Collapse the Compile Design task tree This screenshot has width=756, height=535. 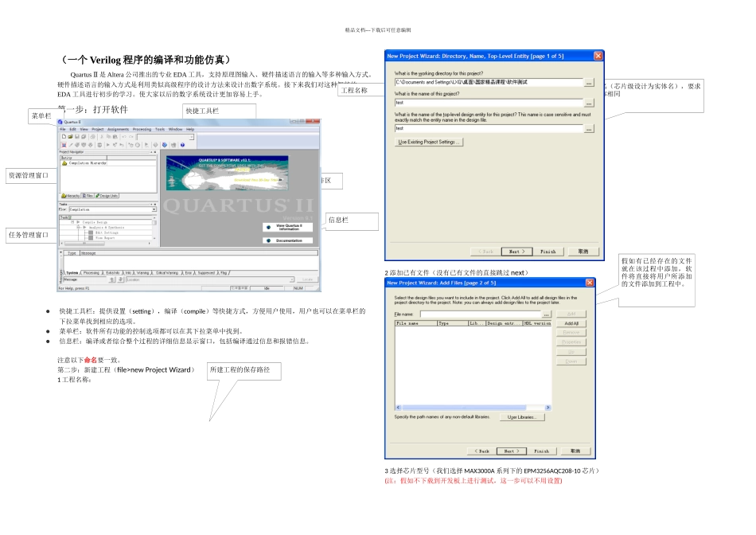pyautogui.click(x=72, y=222)
